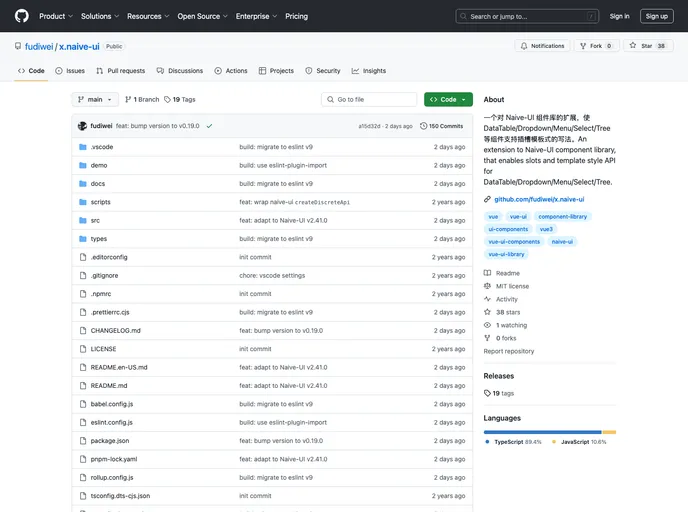Image resolution: width=688 pixels, height=512 pixels.
Task: Click the types folder icon
Action: (x=82, y=239)
